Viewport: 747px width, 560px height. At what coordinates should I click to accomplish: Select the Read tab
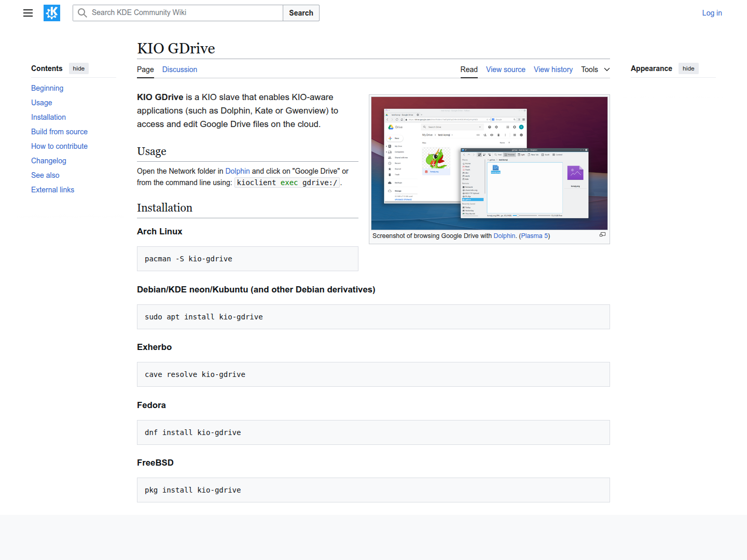pyautogui.click(x=469, y=69)
